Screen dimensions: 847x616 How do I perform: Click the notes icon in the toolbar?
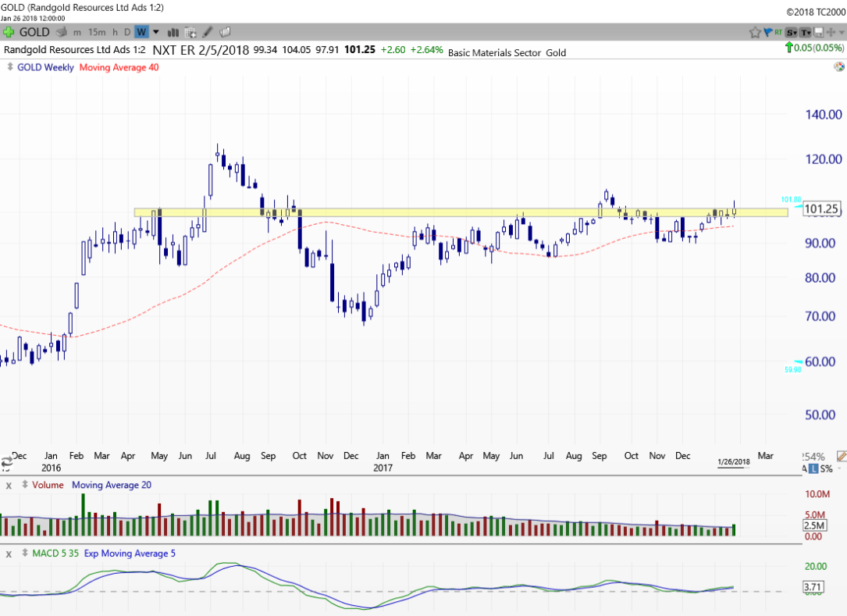coord(225,32)
